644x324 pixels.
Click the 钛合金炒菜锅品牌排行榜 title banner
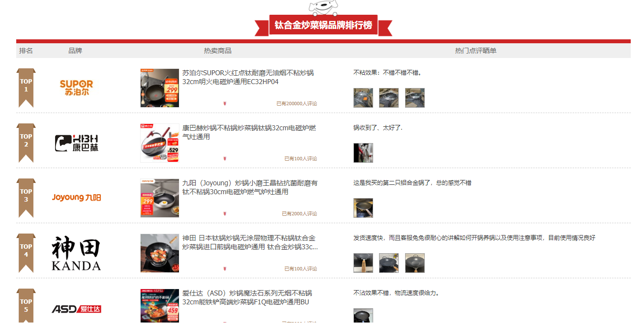(x=323, y=25)
